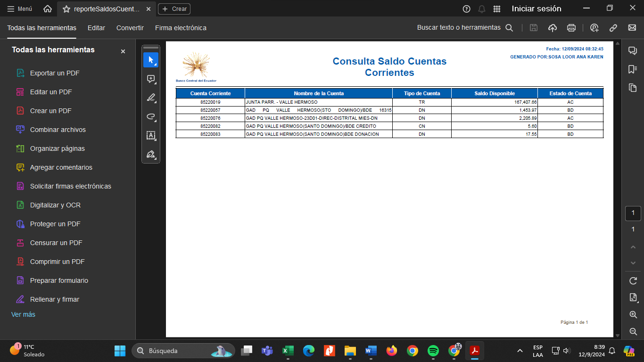Star the reporteSaldosCuentas tab as favorite
Viewport: 644px width, 362px height.
66,9
